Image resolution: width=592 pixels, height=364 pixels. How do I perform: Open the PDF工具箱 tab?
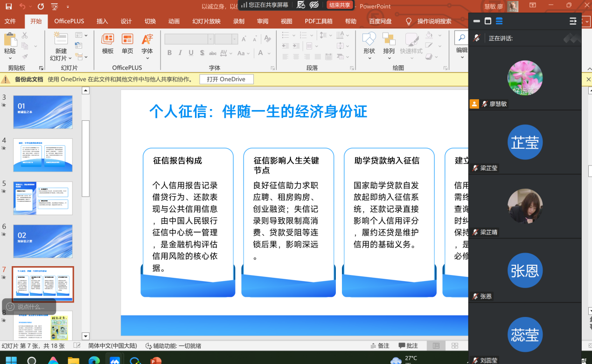point(318,21)
